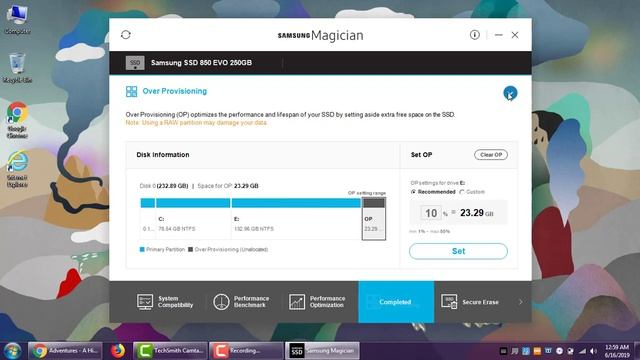Switch to TechSmith Camtasia taskbar item
Viewport: 640px width, 360px height.
coord(171,351)
